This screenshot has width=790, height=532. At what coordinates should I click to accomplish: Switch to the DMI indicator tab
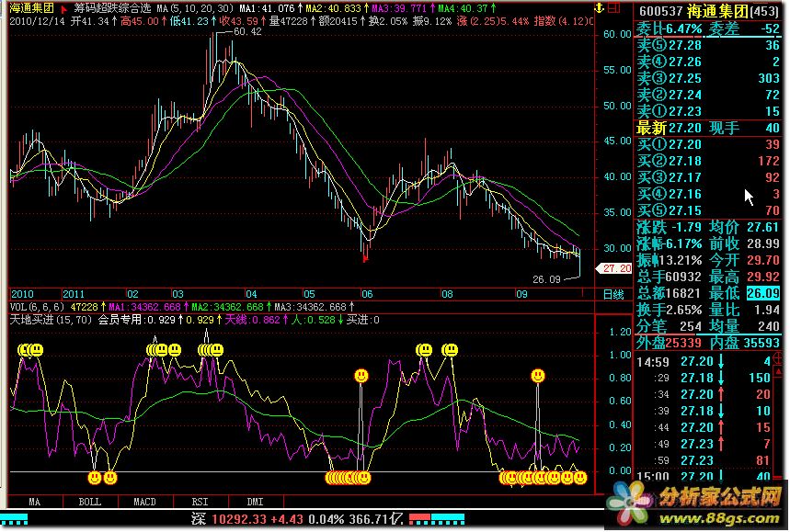coord(255,502)
